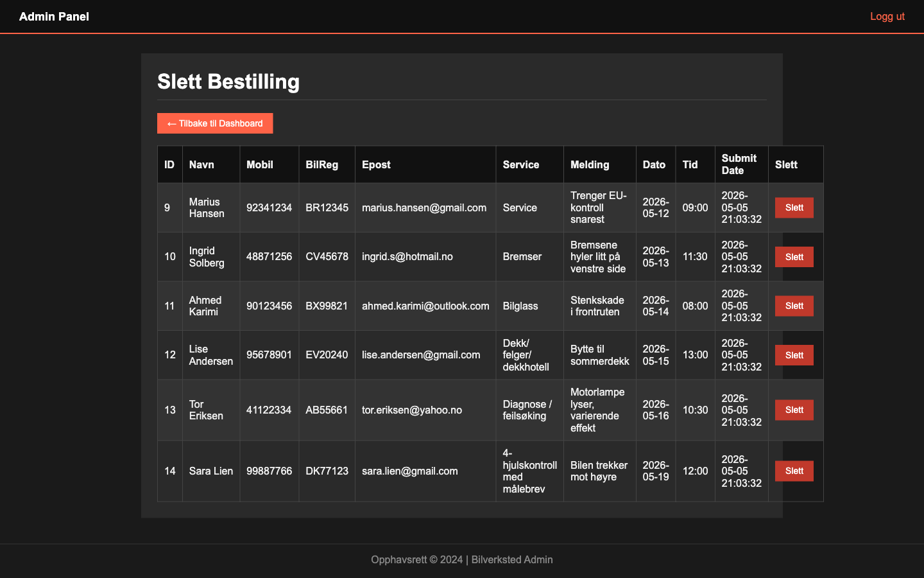Click the ID column header
Image resolution: width=924 pixels, height=578 pixels.
pyautogui.click(x=169, y=164)
